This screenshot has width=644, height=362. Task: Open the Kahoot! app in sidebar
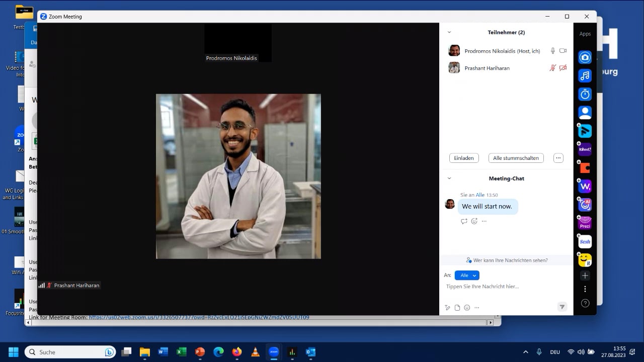click(585, 149)
